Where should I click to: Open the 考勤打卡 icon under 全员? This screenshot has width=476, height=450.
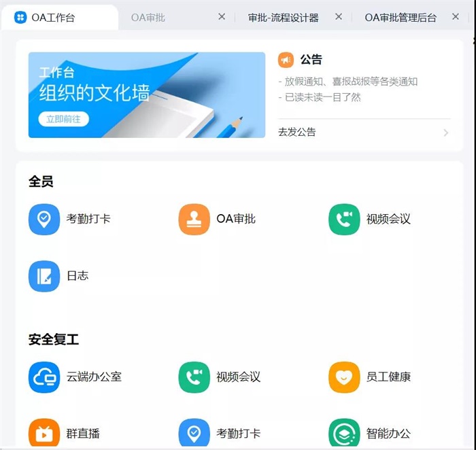coord(44,220)
